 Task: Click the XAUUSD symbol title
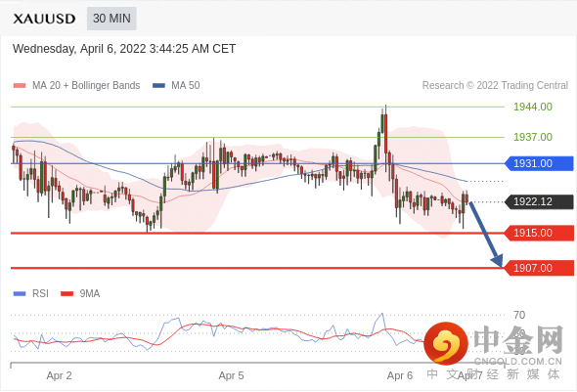(x=44, y=19)
